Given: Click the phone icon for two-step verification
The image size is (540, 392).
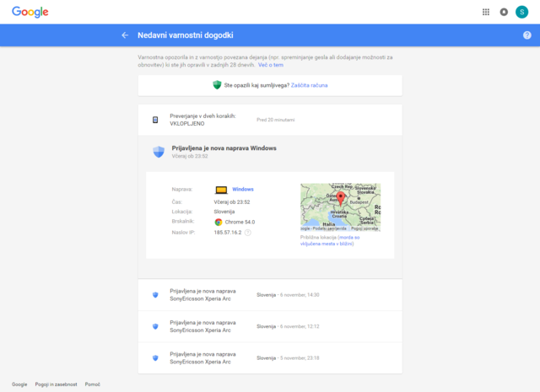Looking at the screenshot, I should [155, 120].
